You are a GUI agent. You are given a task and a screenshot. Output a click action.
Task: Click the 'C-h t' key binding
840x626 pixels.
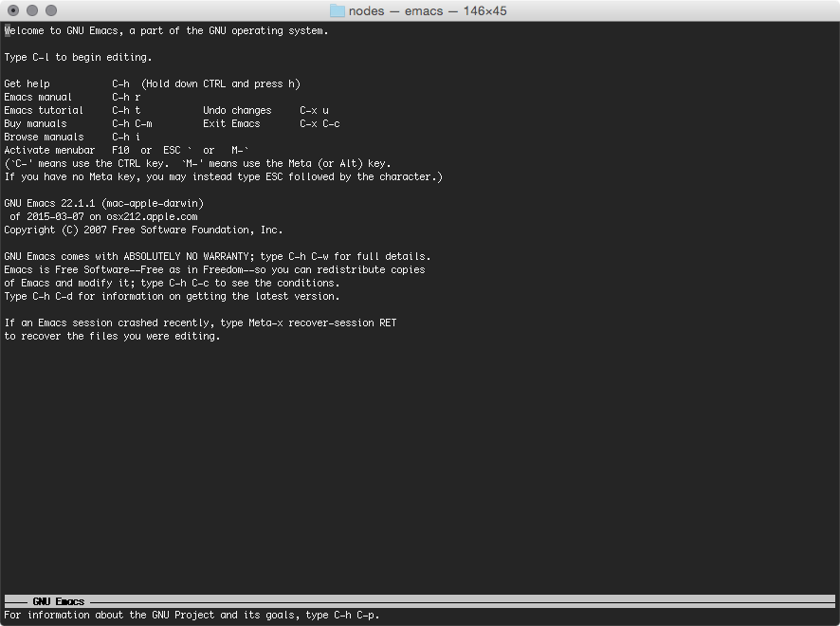point(126,110)
